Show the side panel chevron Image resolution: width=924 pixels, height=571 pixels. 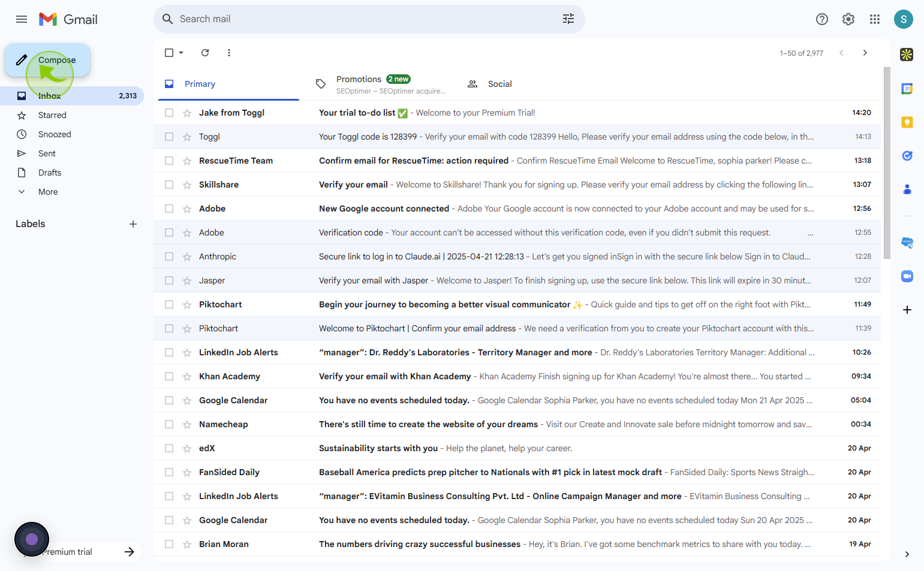pos(907,554)
